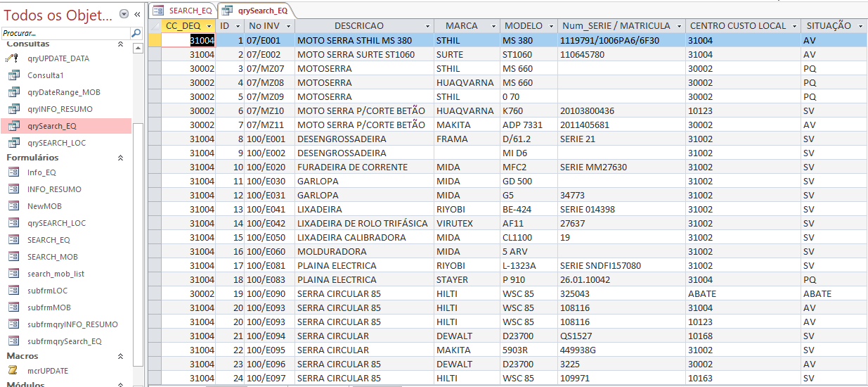Image resolution: width=868 pixels, height=387 pixels.
Task: Open the MODELO column filter dropdown
Action: [550, 26]
